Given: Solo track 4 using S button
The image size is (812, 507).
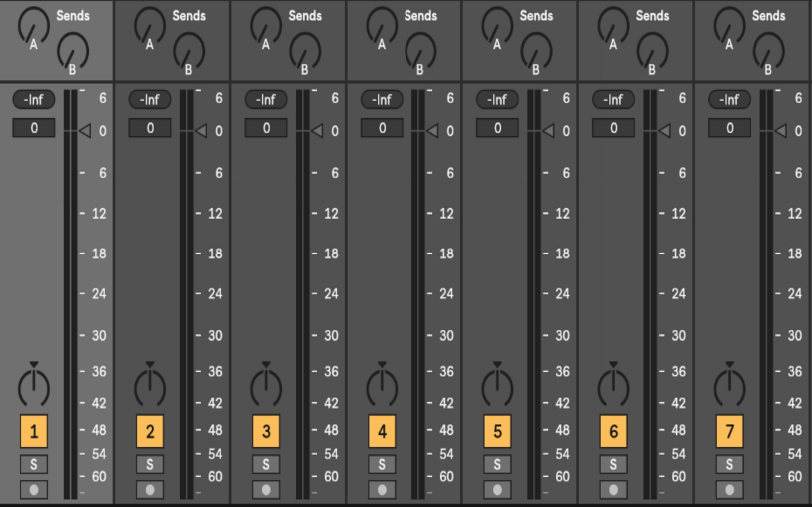Looking at the screenshot, I should pyautogui.click(x=382, y=464).
